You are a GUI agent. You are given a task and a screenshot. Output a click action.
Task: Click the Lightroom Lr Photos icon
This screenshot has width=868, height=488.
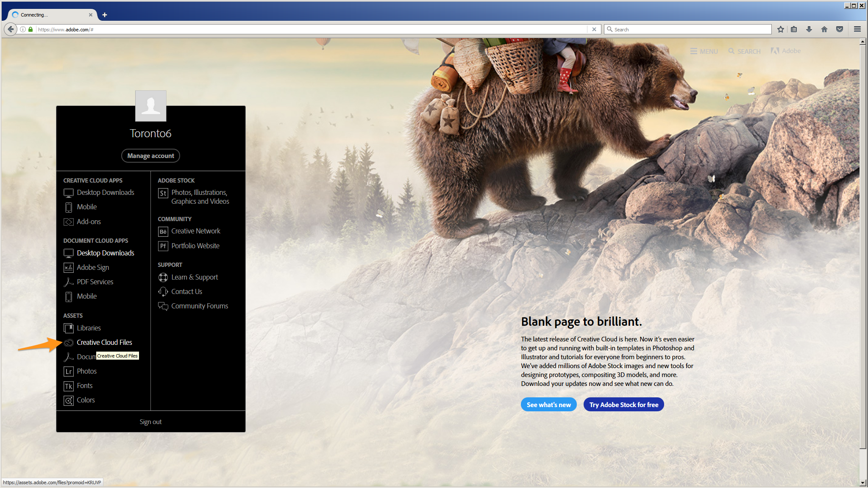(x=68, y=372)
